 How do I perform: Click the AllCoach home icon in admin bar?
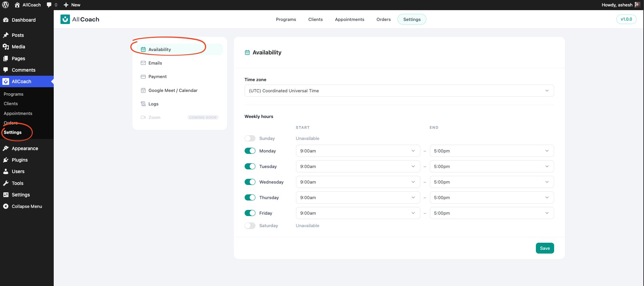click(17, 5)
